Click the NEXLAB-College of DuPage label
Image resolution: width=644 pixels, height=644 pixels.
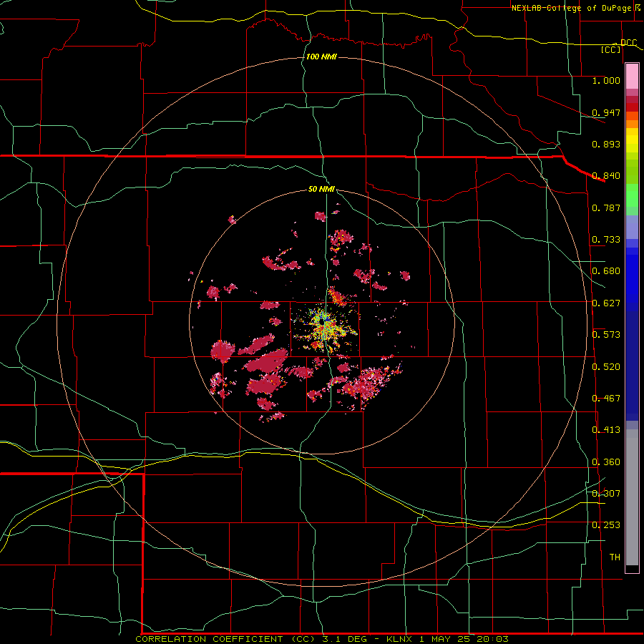coord(571,8)
